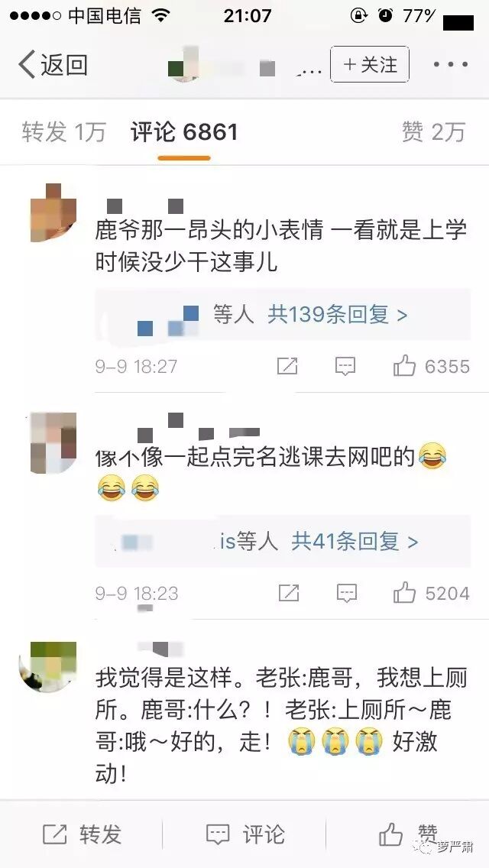This screenshot has width=489, height=868.
Task: Toggle the +关注 follow button
Action: click(369, 65)
